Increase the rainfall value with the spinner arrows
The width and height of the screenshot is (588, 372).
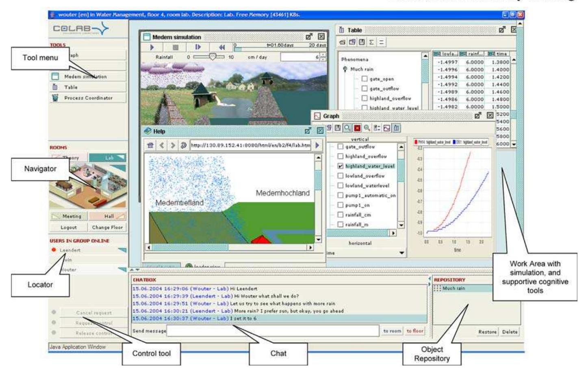click(x=323, y=55)
